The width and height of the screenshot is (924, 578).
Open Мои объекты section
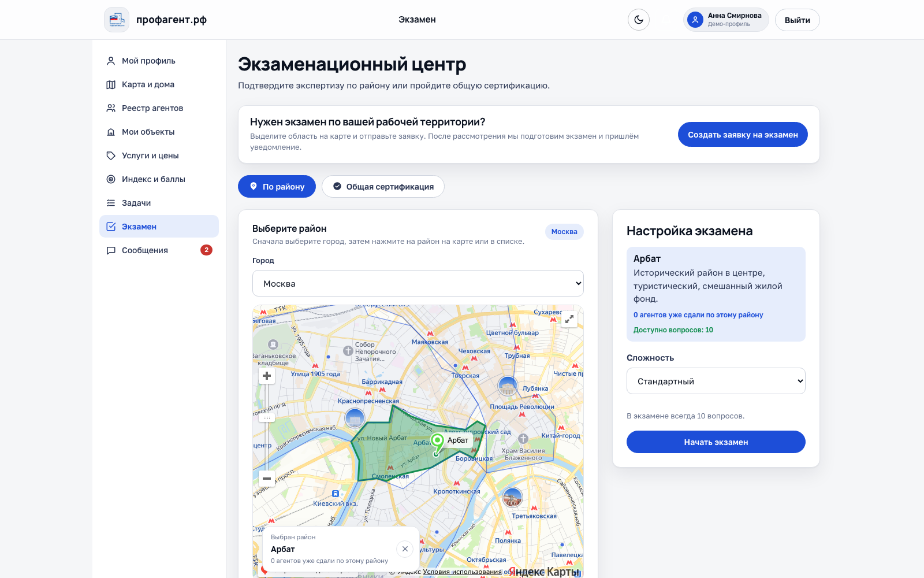(159, 132)
